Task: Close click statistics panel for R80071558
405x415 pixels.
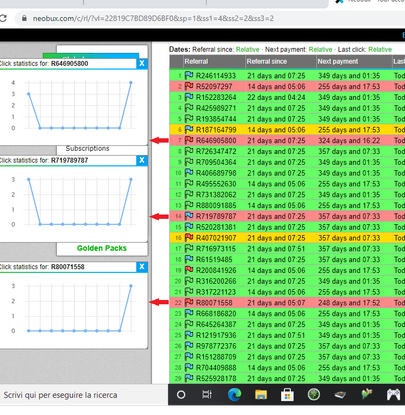Action: tap(142, 267)
